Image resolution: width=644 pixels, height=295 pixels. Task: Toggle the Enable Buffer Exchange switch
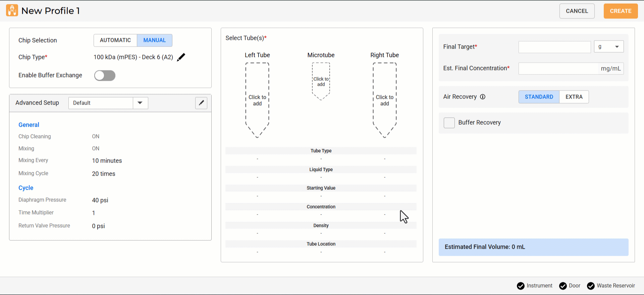pos(105,75)
